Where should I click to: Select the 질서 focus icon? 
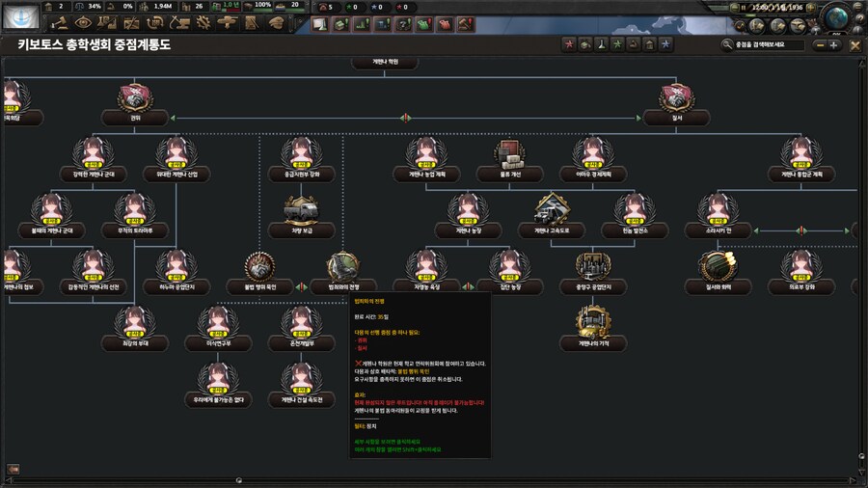[674, 98]
